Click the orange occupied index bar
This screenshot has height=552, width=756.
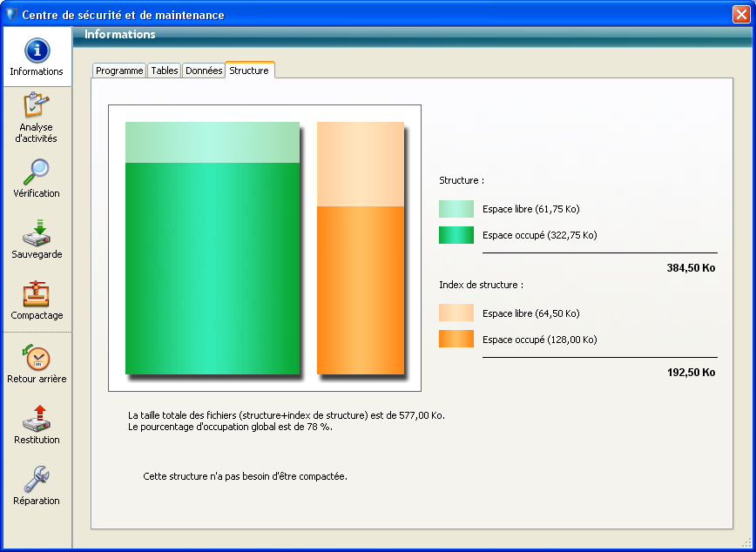point(361,290)
